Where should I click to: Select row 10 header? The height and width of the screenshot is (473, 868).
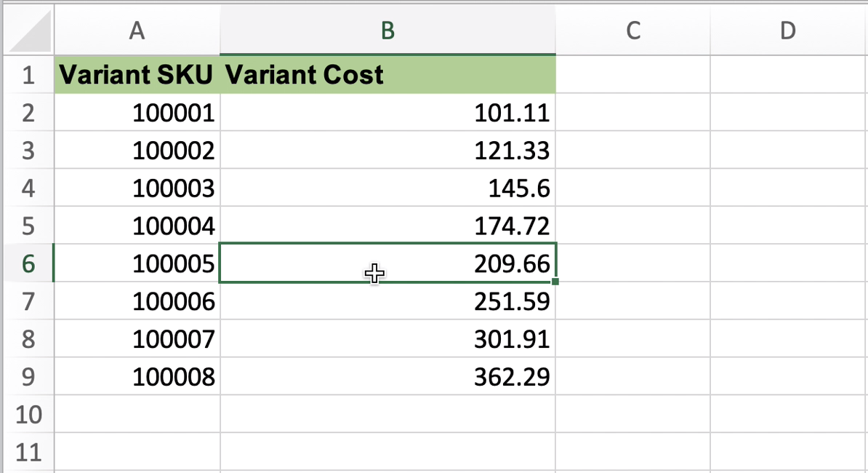[28, 415]
